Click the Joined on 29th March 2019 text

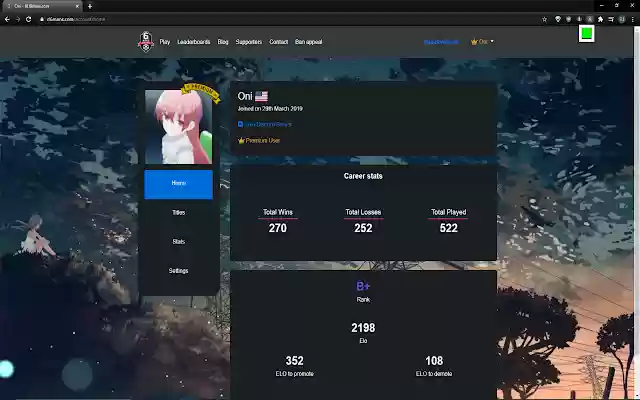pyautogui.click(x=270, y=109)
